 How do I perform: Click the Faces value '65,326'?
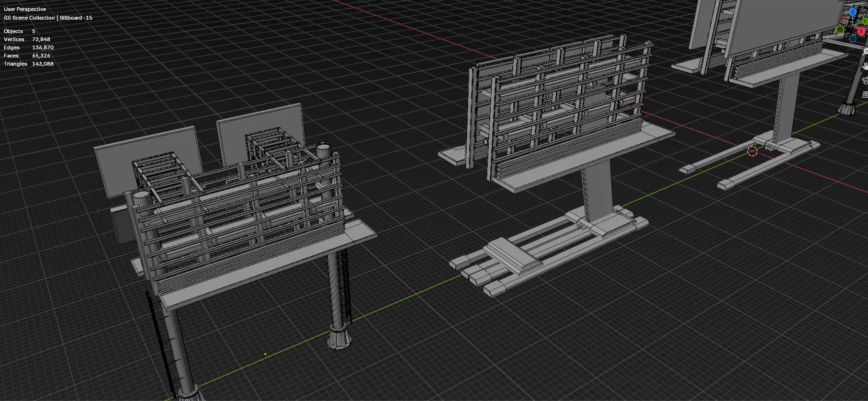(41, 56)
